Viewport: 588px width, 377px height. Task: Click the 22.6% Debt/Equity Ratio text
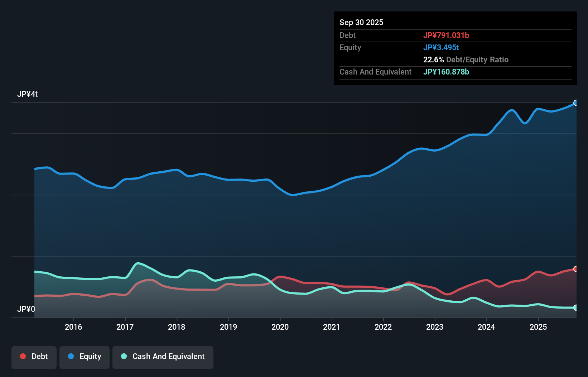(466, 59)
